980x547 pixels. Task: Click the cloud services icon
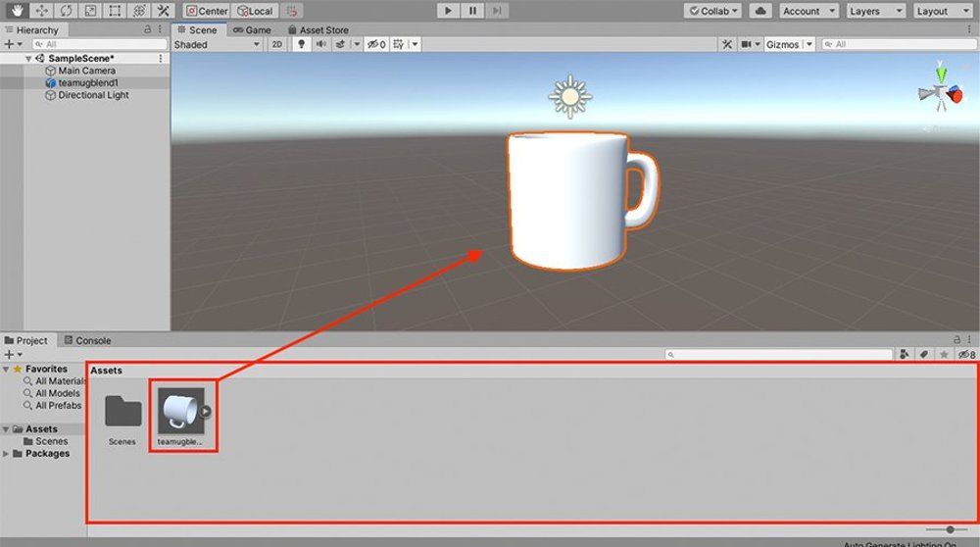[760, 11]
